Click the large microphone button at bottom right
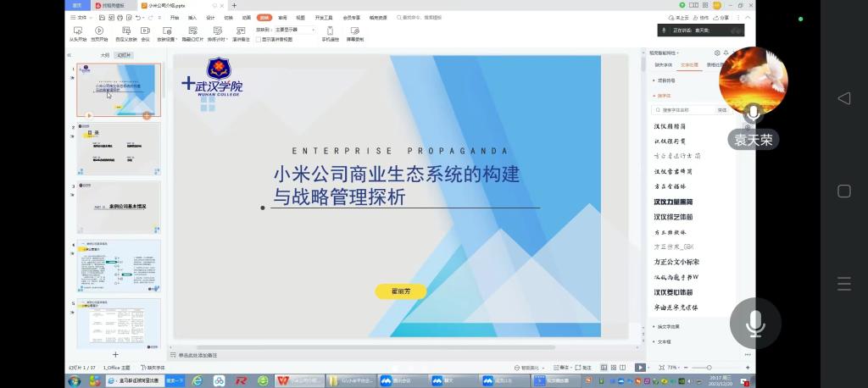 pyautogui.click(x=754, y=323)
